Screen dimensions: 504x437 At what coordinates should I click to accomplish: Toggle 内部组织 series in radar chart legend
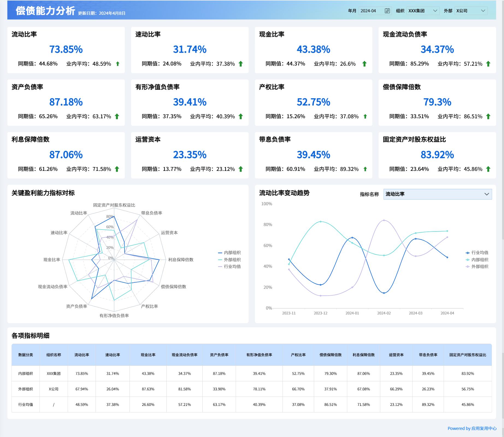(x=229, y=253)
